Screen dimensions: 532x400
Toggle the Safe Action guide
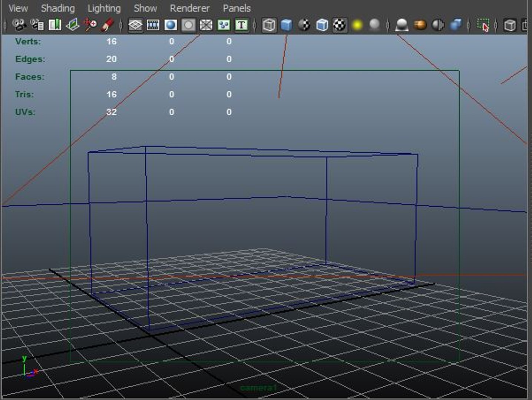click(x=224, y=25)
